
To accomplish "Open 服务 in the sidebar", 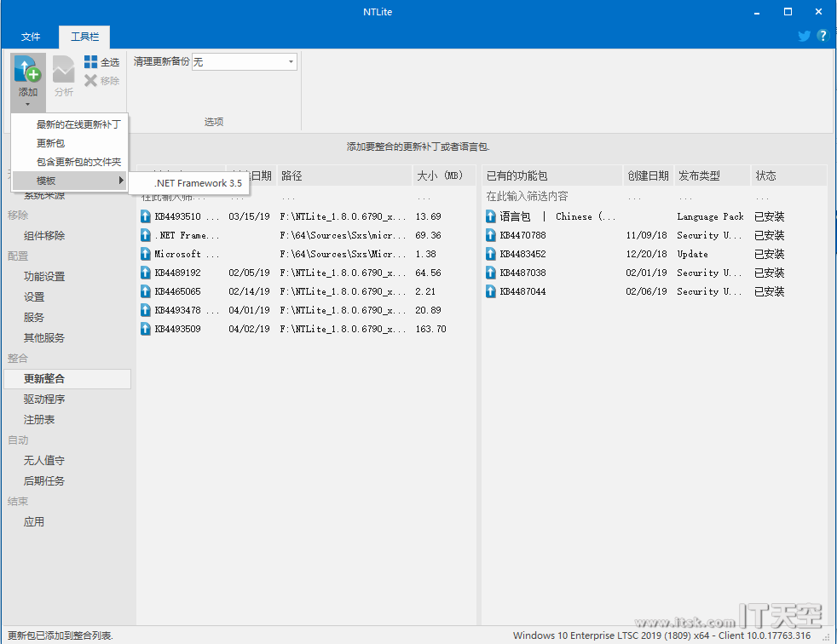I will [x=34, y=317].
